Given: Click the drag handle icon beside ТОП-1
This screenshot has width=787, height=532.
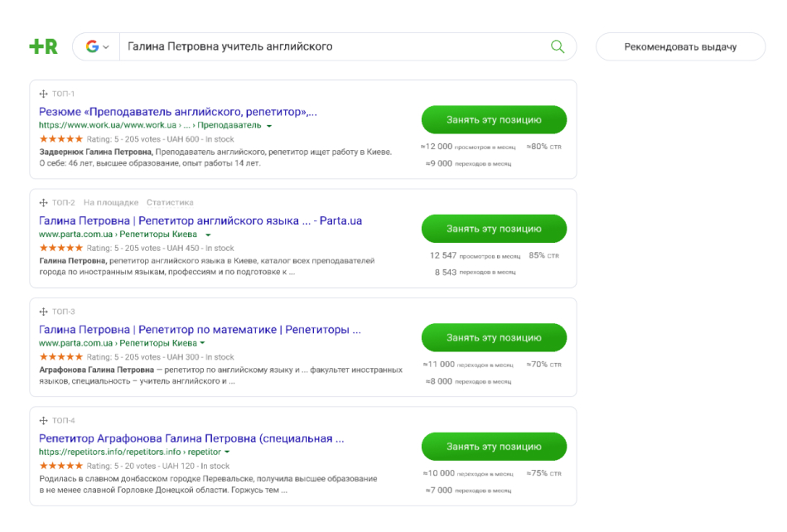Looking at the screenshot, I should pos(44,94).
